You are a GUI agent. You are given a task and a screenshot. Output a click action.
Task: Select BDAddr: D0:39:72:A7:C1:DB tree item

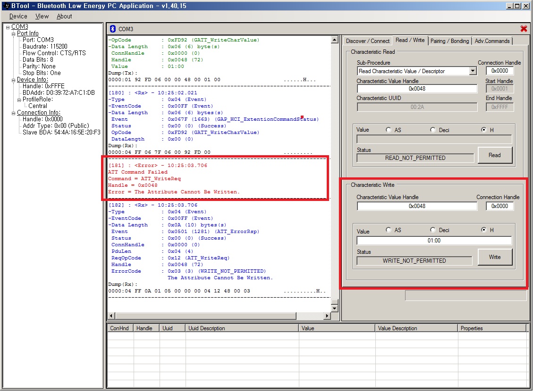pyautogui.click(x=59, y=93)
